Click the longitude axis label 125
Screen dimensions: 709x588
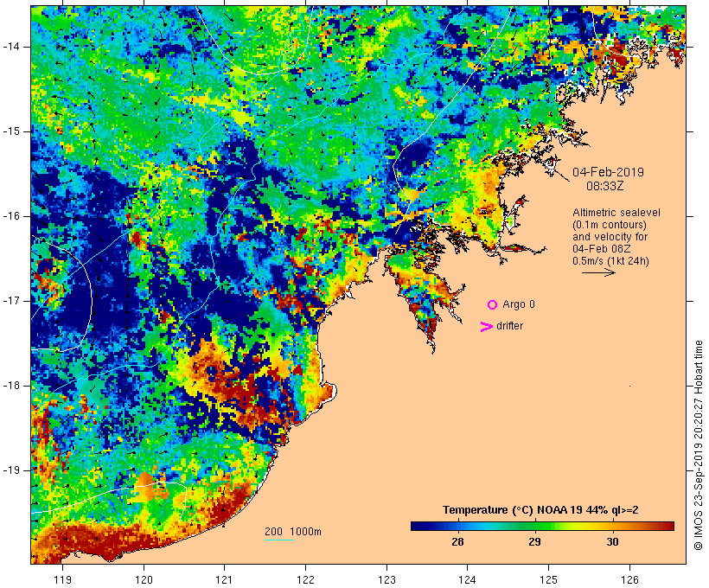tap(548, 580)
